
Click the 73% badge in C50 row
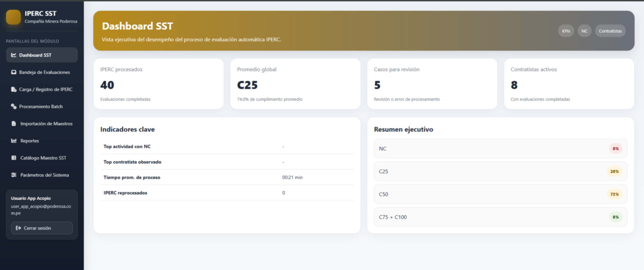coord(614,194)
